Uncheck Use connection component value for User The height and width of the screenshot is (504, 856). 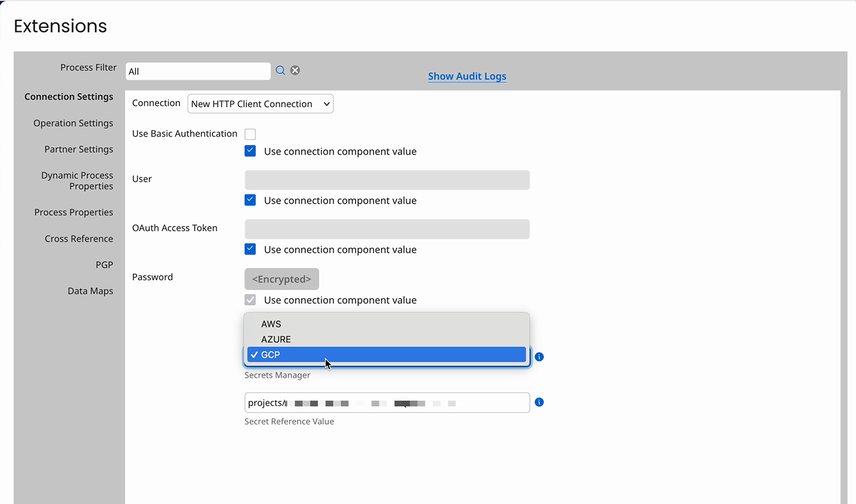pyautogui.click(x=250, y=200)
